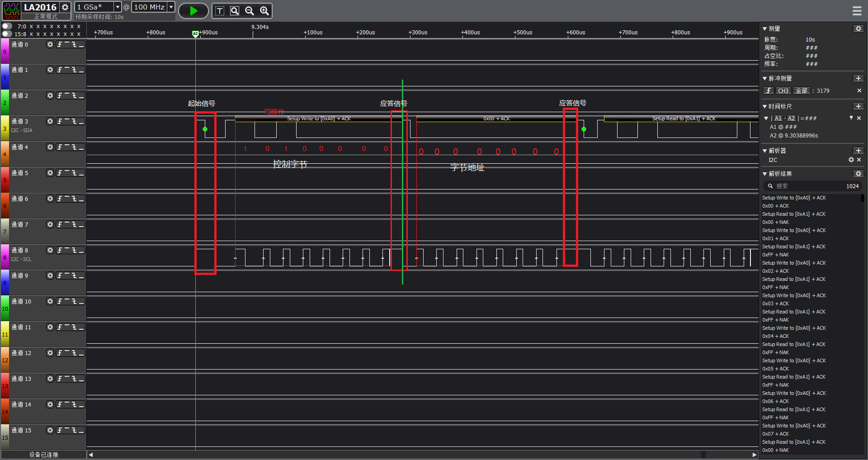Screen dimensions: 868x460
Task: Select result row '0x07 + ACK'
Action: [812, 434]
